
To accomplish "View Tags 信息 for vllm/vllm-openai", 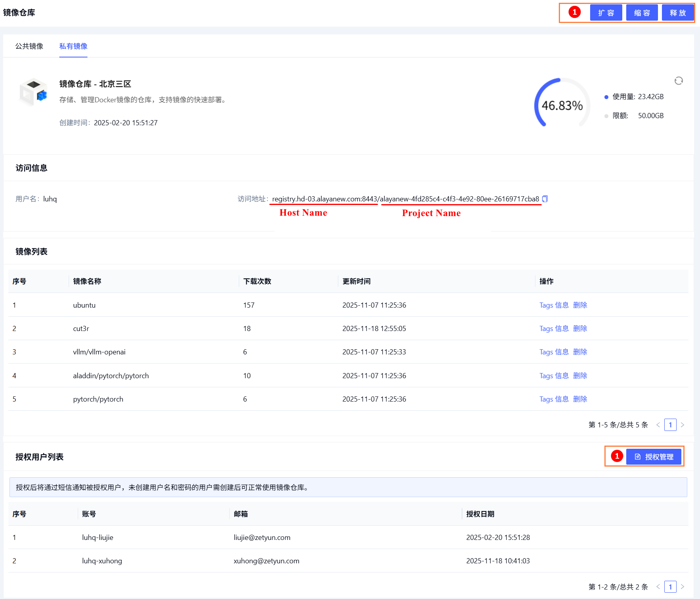I will click(x=554, y=352).
